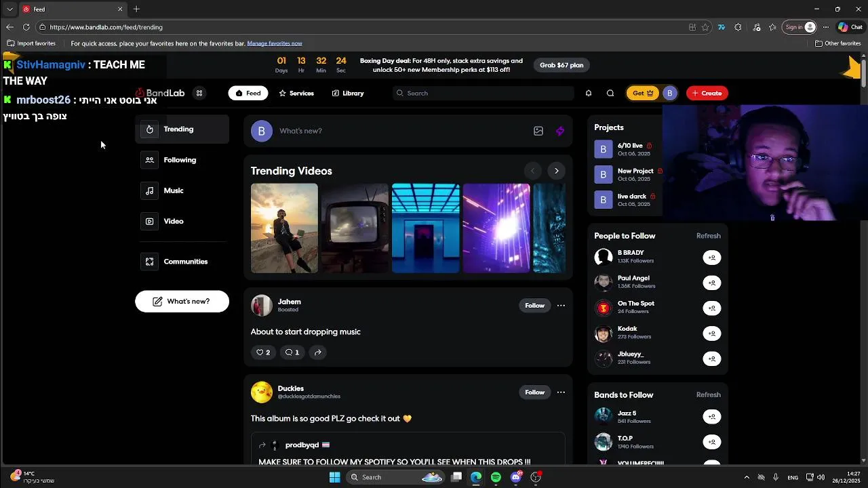Image resolution: width=868 pixels, height=488 pixels.
Task: Follow Kodak with the add icon
Action: (x=711, y=333)
